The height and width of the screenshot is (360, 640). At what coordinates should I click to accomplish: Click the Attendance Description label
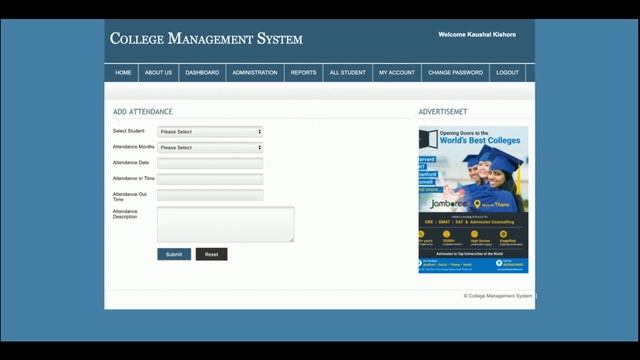[125, 214]
